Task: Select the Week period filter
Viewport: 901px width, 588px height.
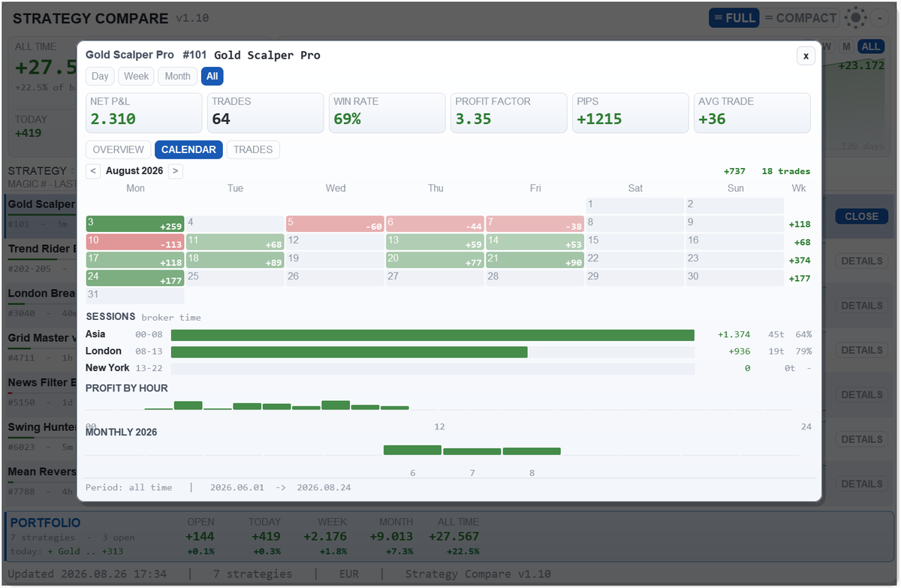Action: pyautogui.click(x=137, y=76)
